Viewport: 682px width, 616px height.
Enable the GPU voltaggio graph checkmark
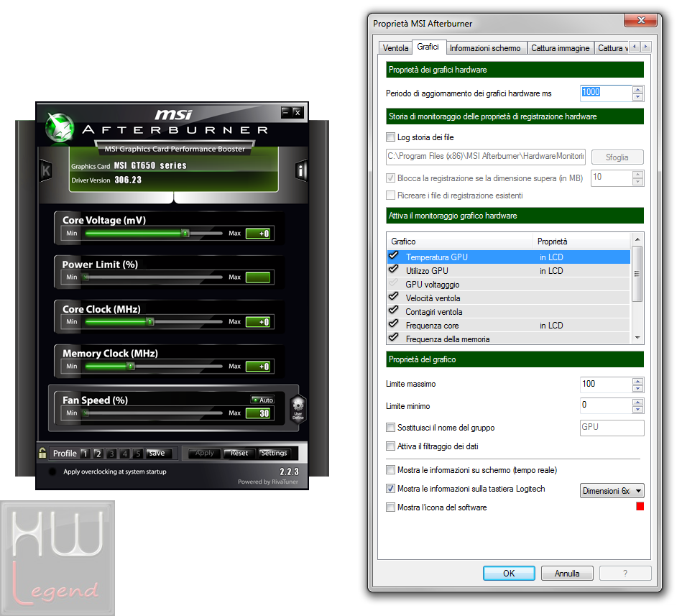point(394,282)
